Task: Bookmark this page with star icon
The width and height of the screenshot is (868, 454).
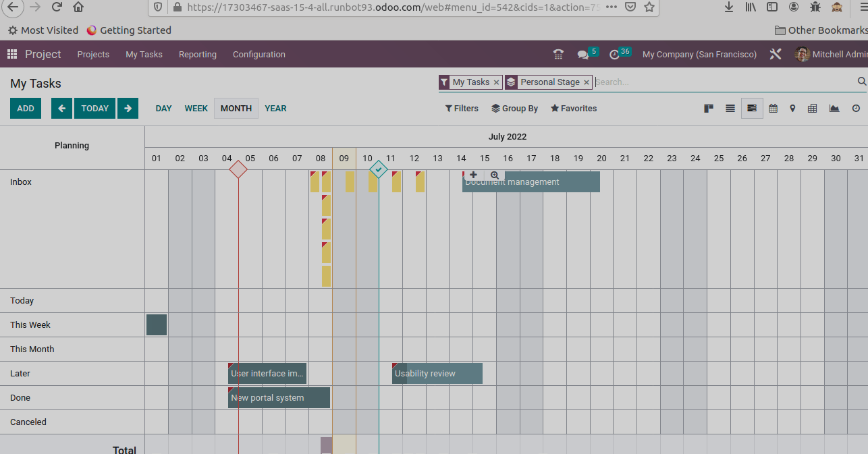Action: [649, 7]
